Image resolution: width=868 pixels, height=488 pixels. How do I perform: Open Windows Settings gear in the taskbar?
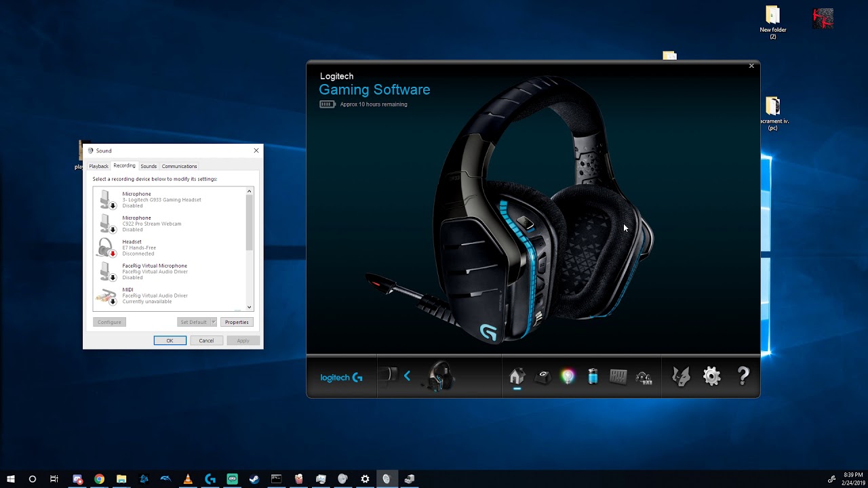point(365,479)
